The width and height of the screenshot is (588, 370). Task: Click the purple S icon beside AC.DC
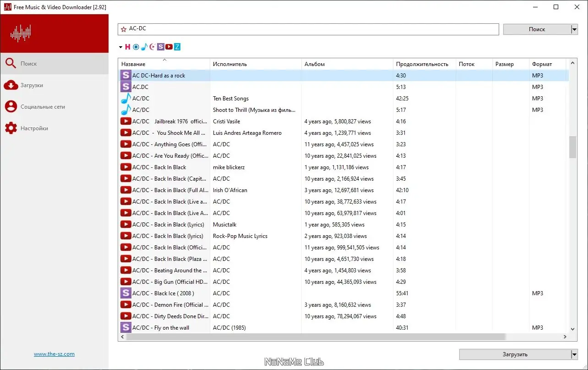point(125,87)
